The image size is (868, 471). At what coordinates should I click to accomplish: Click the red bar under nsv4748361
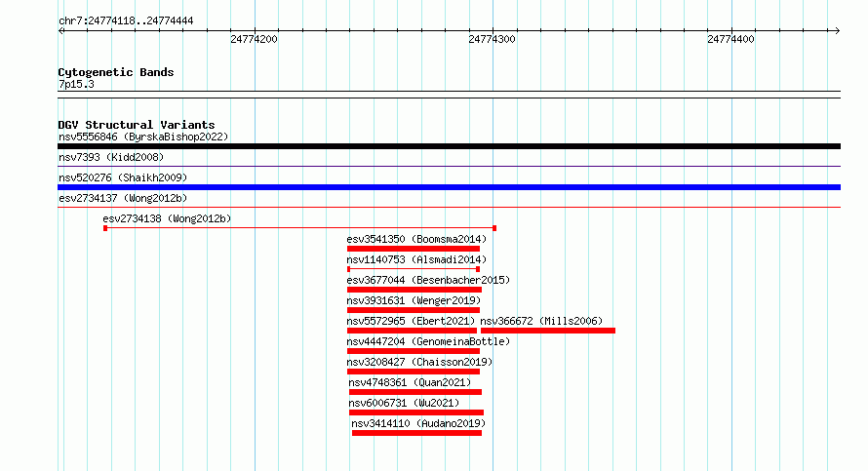coord(415,392)
